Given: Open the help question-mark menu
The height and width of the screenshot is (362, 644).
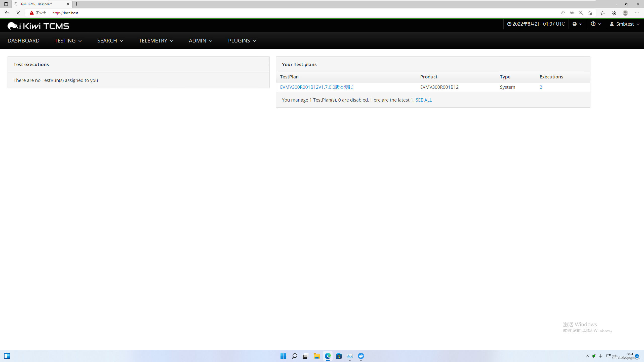Looking at the screenshot, I should coord(596,24).
